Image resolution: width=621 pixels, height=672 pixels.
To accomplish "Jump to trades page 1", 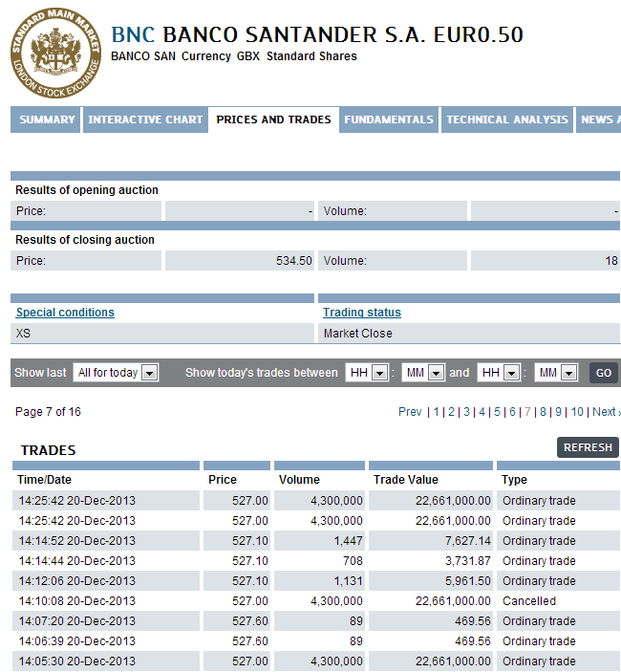I will (436, 412).
